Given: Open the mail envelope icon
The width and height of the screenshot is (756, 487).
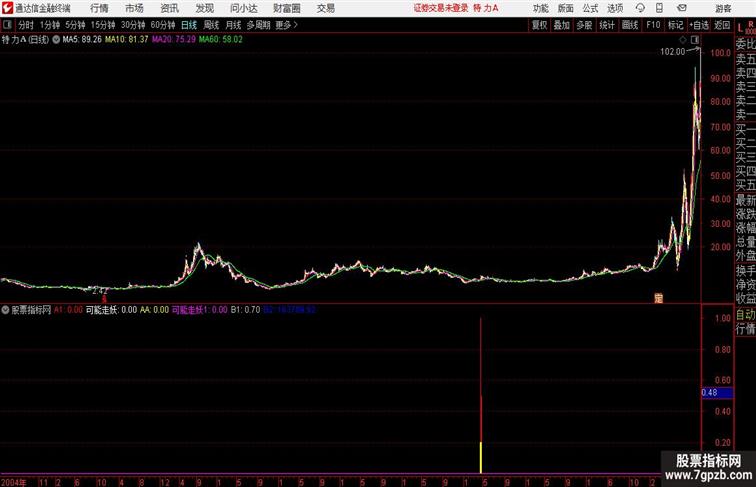Looking at the screenshot, I should point(682,8).
